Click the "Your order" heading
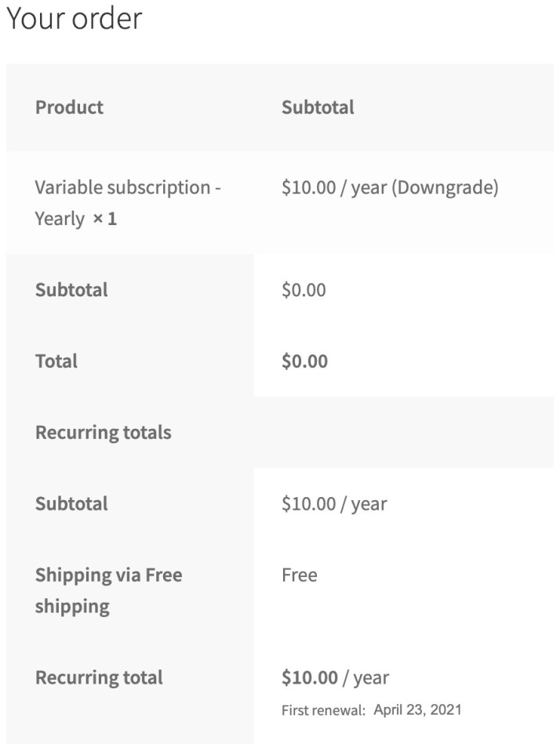Viewport: 560px width, 744px height. click(75, 19)
